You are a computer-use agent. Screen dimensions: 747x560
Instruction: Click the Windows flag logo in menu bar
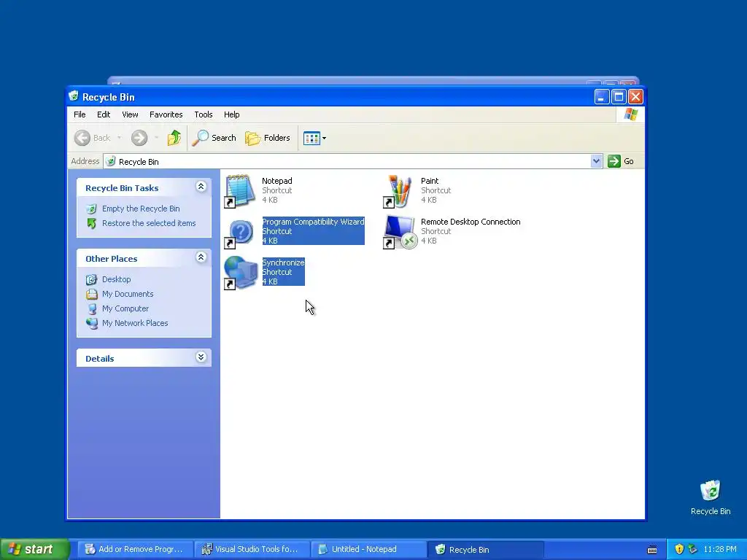pos(631,114)
